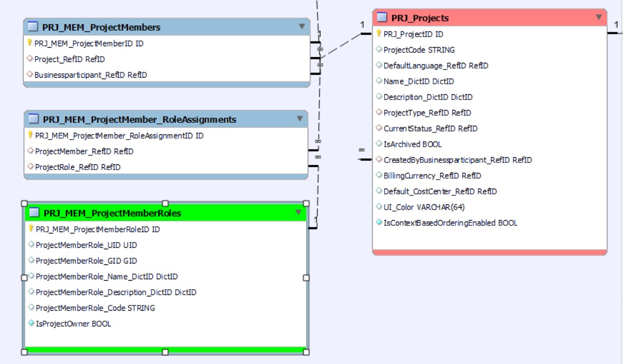Collapse the PRJ_MEM_ProjectMemberRoles table
Screen dimensions: 623x364
coord(299,212)
